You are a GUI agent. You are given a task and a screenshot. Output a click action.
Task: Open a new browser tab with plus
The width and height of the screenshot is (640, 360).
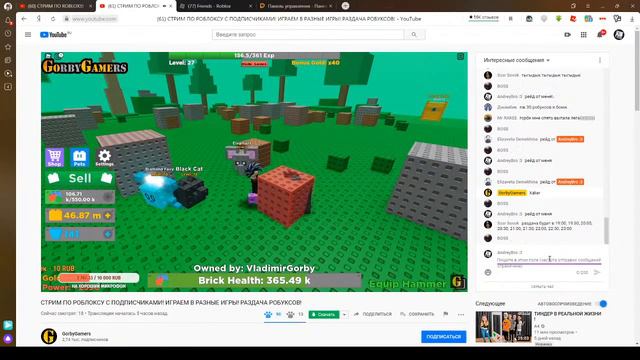[x=345, y=6]
